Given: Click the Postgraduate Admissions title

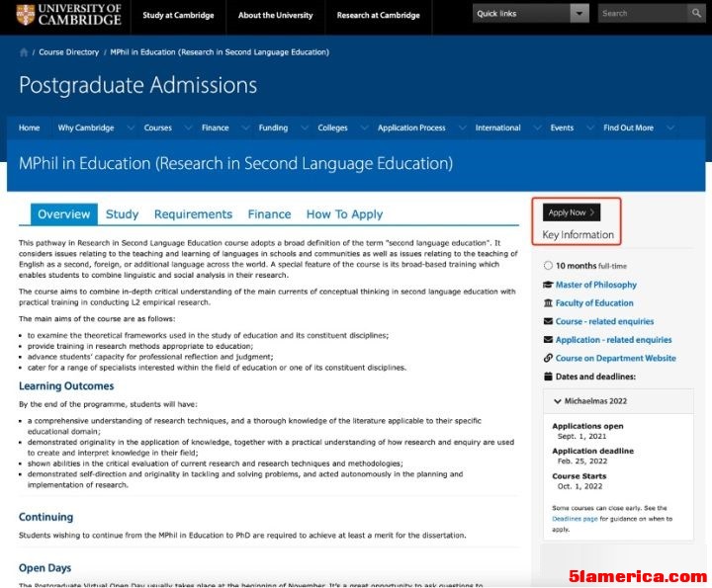Looking at the screenshot, I should pyautogui.click(x=138, y=85).
